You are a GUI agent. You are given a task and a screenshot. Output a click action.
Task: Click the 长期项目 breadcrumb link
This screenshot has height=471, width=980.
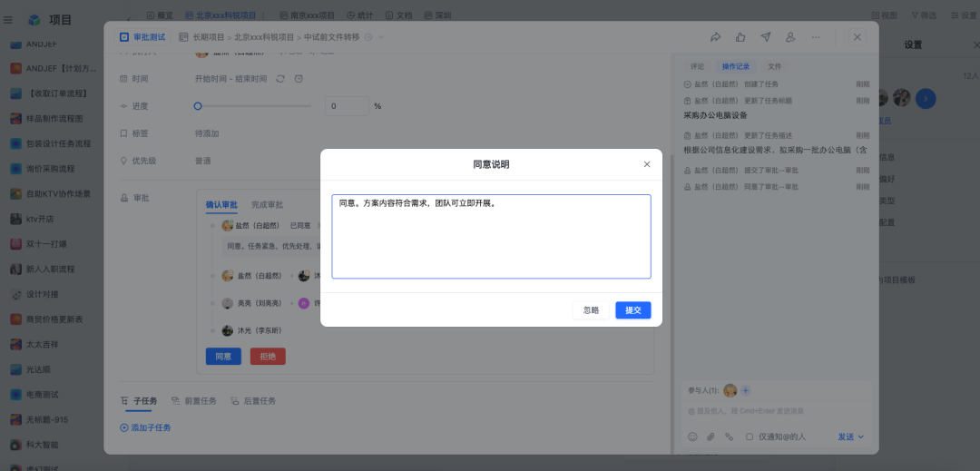pyautogui.click(x=208, y=37)
